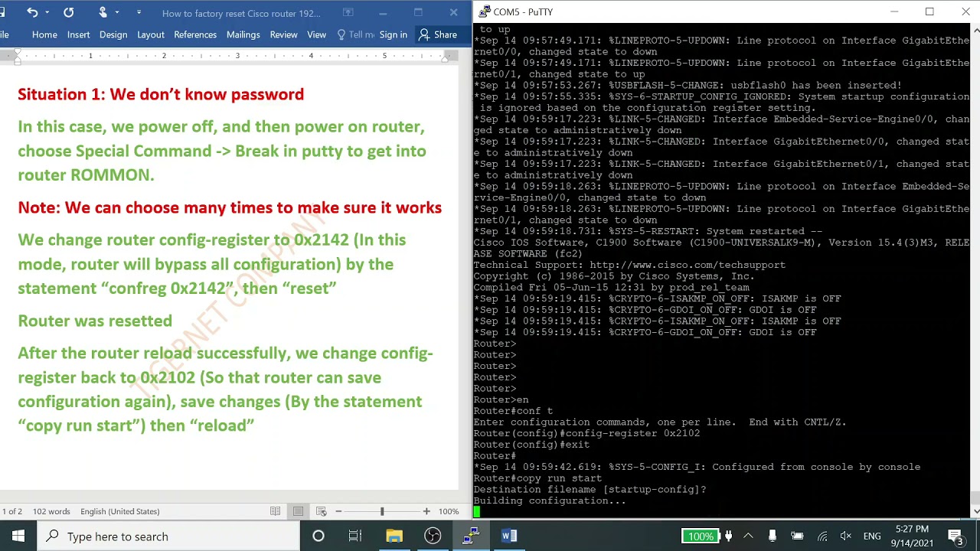Switch to the Layout tab

[151, 34]
